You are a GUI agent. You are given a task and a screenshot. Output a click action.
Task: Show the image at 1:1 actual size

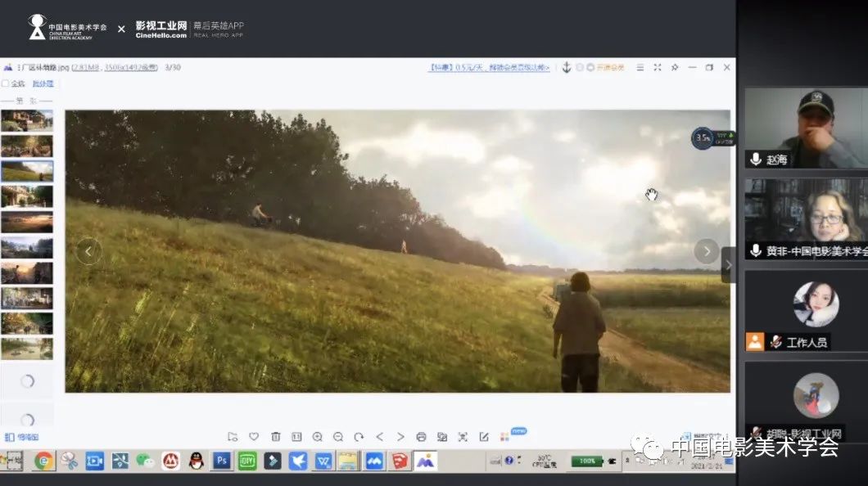click(x=296, y=437)
